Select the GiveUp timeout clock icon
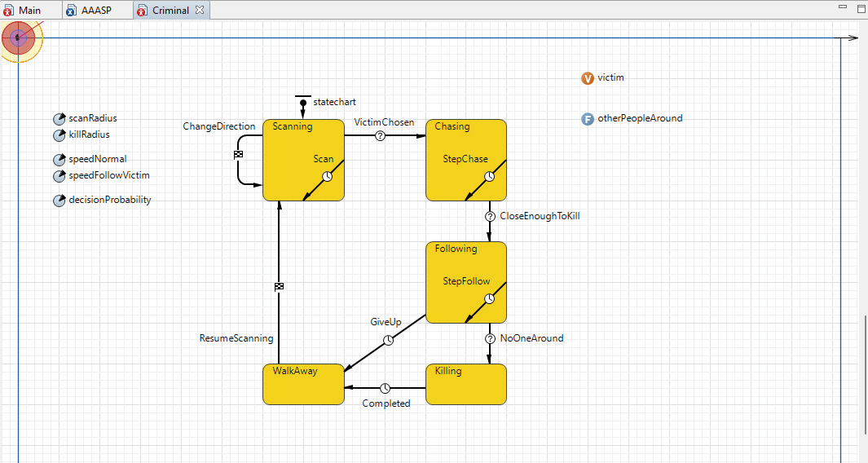The height and width of the screenshot is (463, 868). click(x=389, y=340)
